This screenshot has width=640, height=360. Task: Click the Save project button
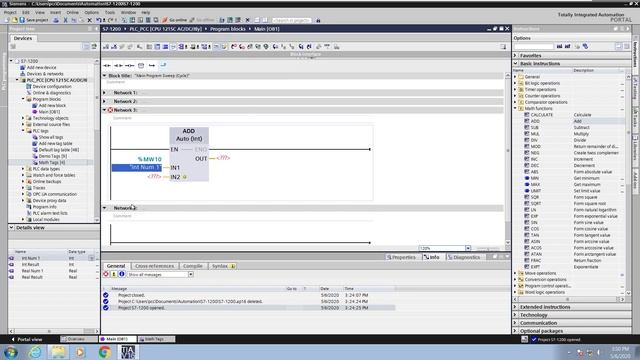coord(34,20)
